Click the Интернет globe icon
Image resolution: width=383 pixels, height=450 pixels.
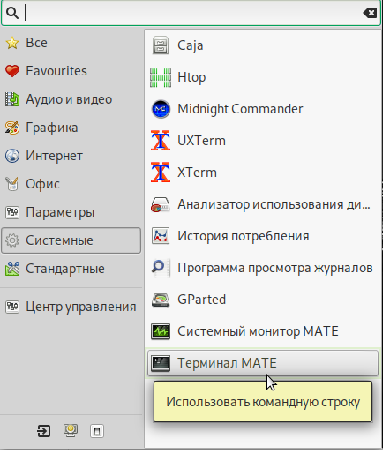(12, 156)
